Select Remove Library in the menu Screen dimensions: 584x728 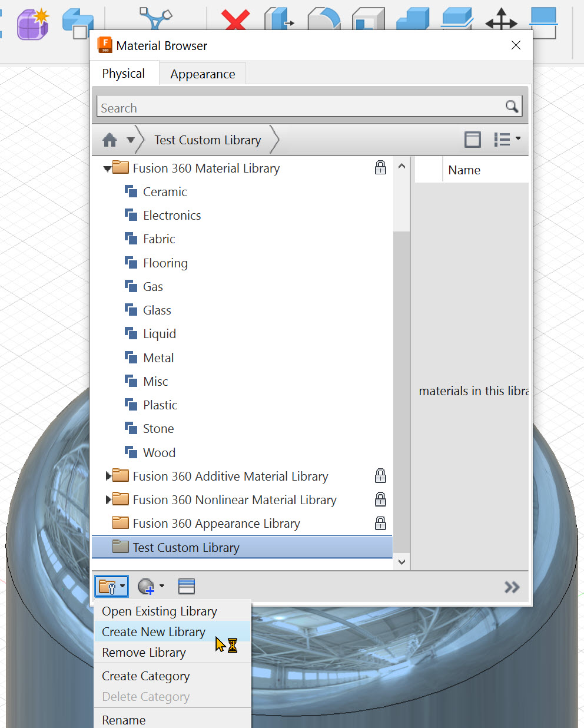tap(143, 652)
